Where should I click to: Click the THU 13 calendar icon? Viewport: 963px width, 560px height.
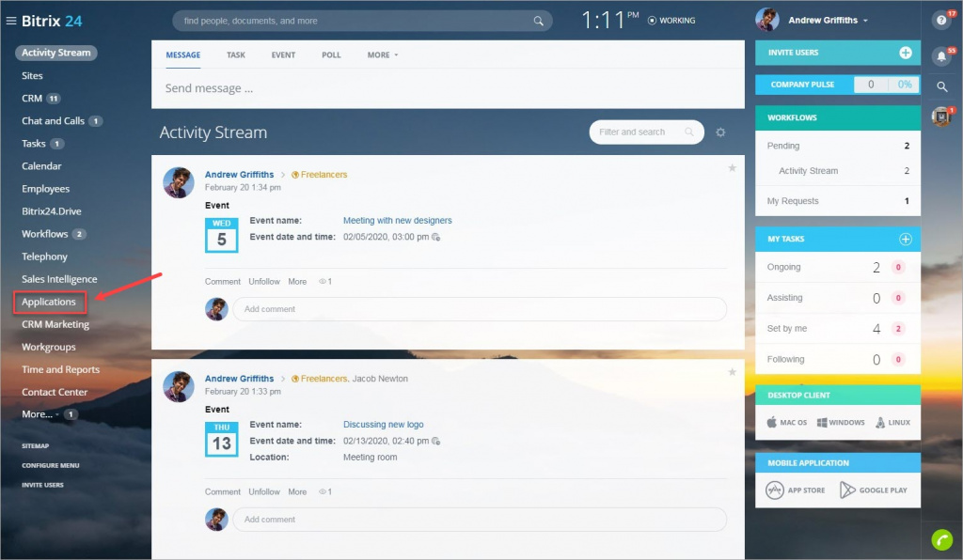[x=222, y=439]
